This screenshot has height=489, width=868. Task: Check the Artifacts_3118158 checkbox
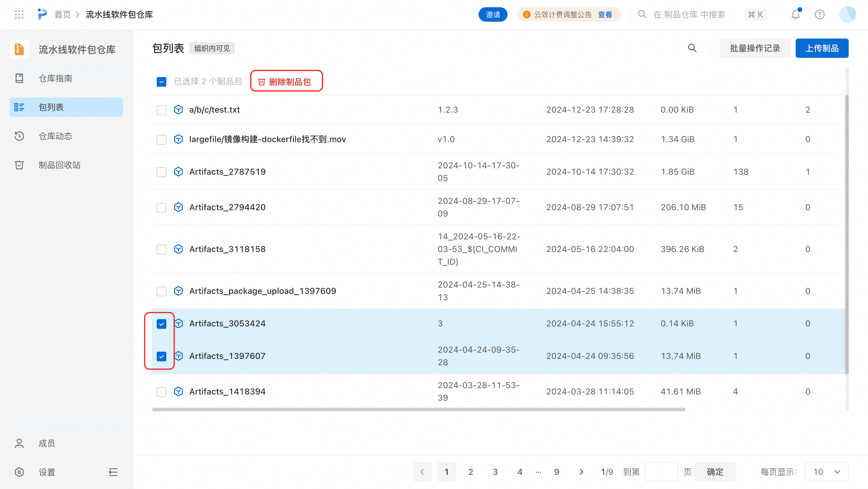click(162, 249)
